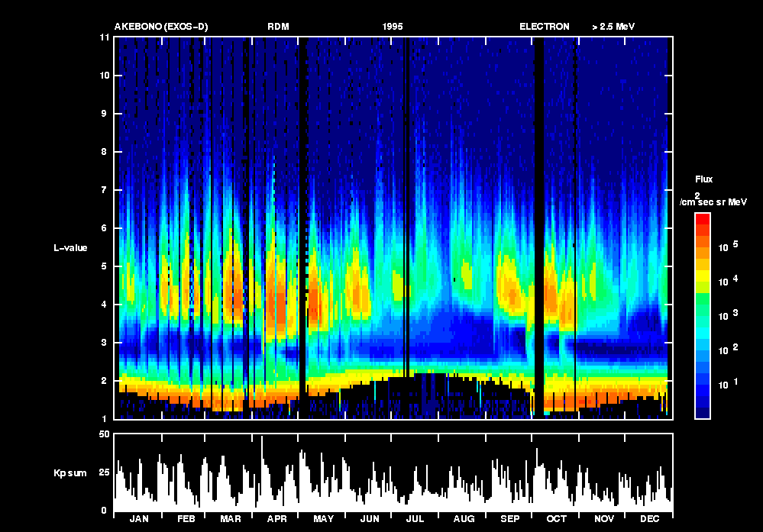The height and width of the screenshot is (532, 763).
Task: Click the wide black data gap in early October
Action: tap(538, 229)
